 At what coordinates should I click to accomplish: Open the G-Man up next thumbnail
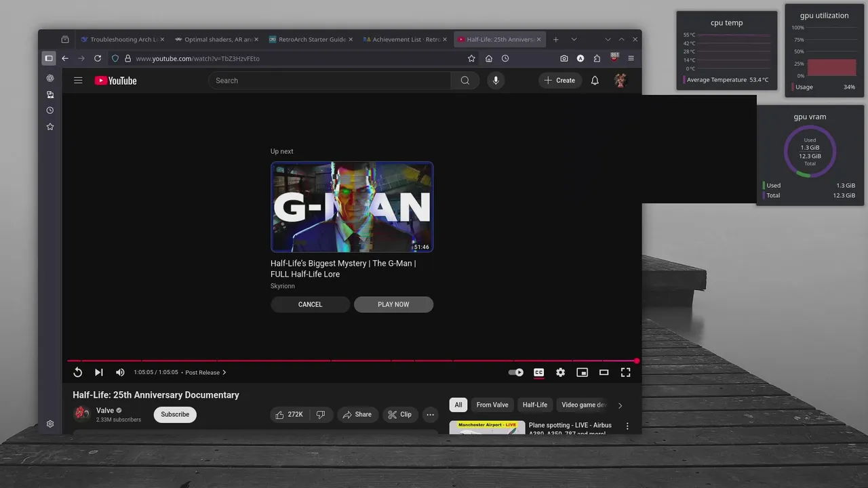[352, 207]
